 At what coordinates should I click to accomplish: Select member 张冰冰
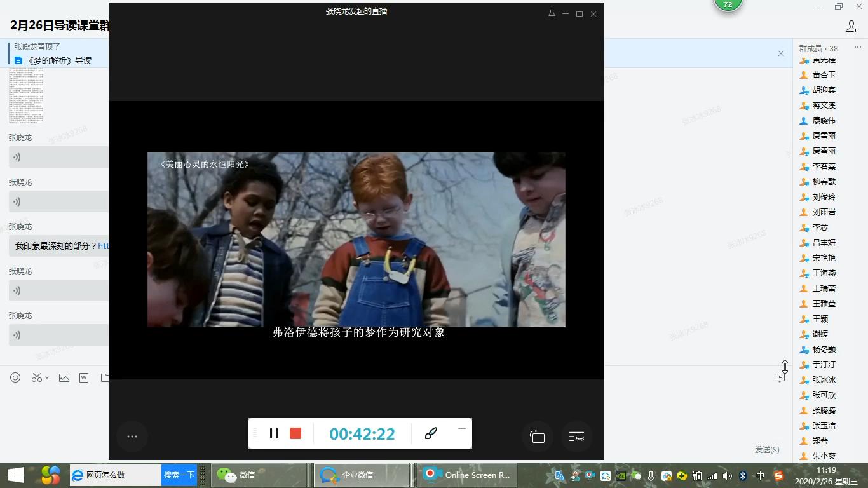824,380
